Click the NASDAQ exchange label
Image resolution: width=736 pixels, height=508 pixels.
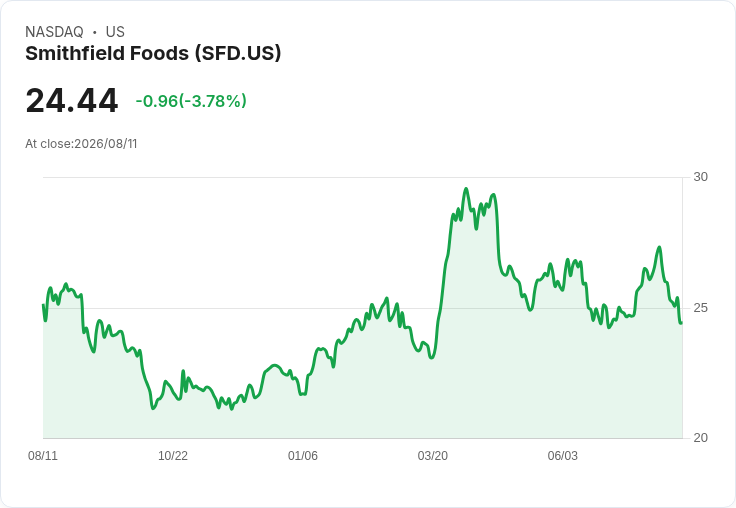tap(54, 32)
